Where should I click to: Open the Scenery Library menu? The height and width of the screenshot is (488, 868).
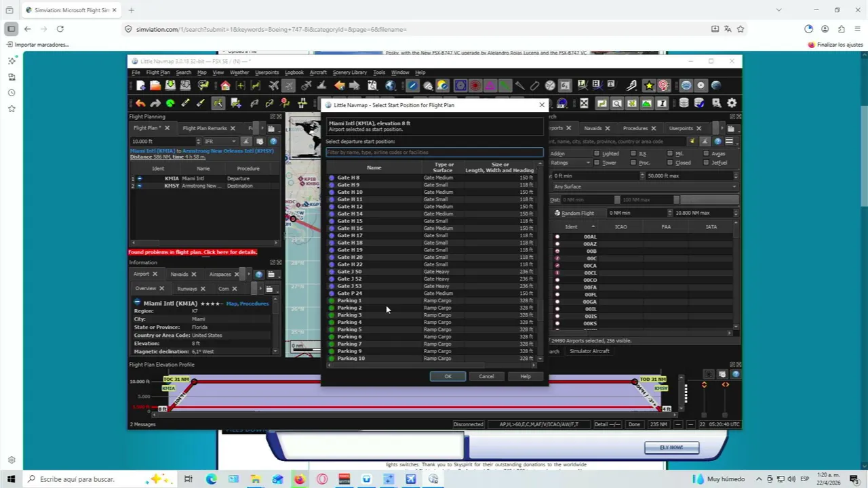point(350,73)
